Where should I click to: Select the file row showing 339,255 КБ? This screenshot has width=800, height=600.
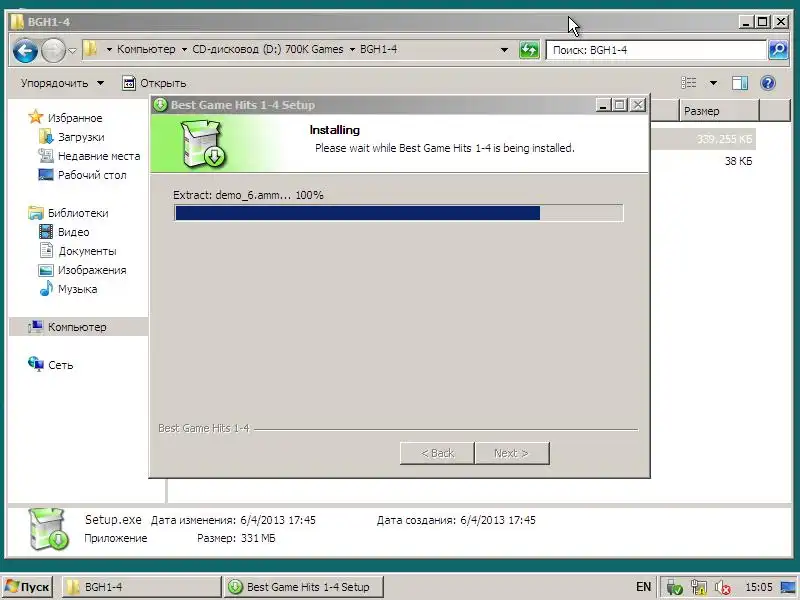click(x=703, y=139)
